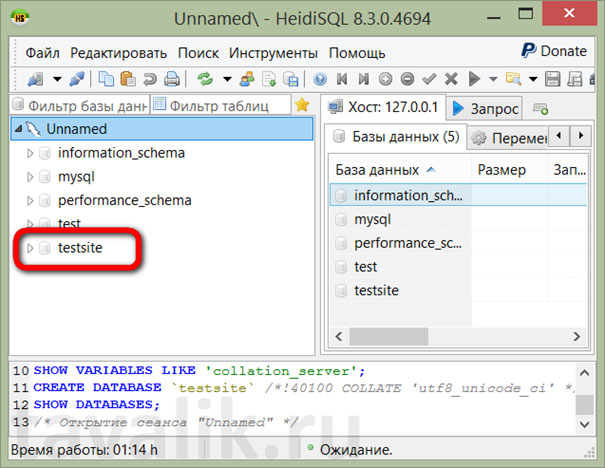Select the Базы данных (5) tab
The width and height of the screenshot is (605, 468).
coord(396,137)
